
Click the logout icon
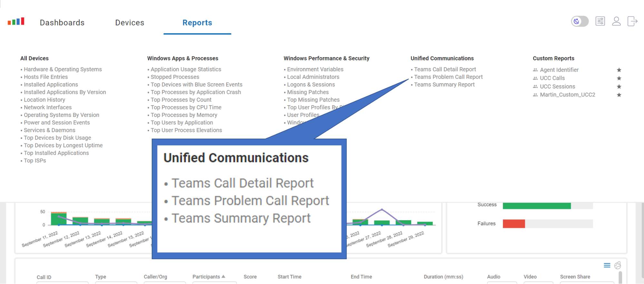point(632,21)
